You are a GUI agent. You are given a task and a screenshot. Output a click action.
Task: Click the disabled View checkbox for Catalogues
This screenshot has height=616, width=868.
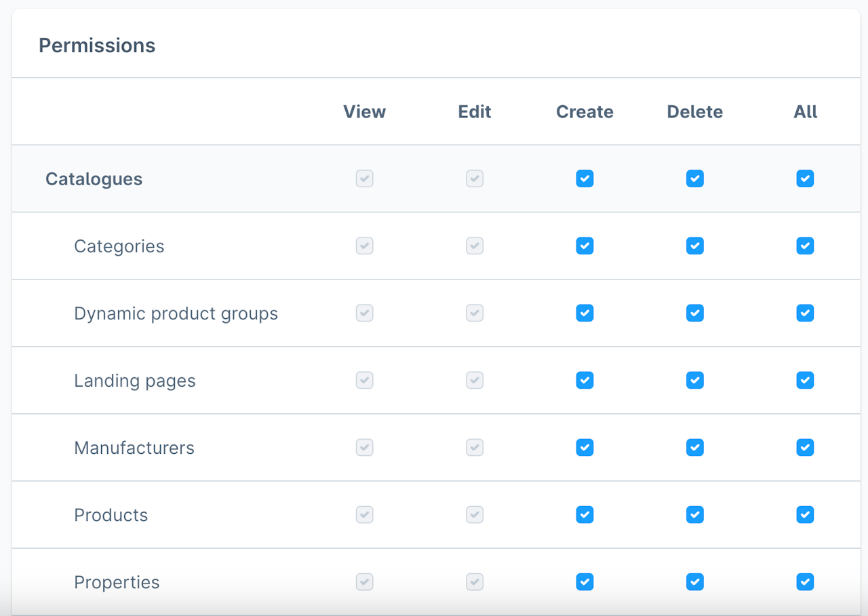tap(365, 178)
